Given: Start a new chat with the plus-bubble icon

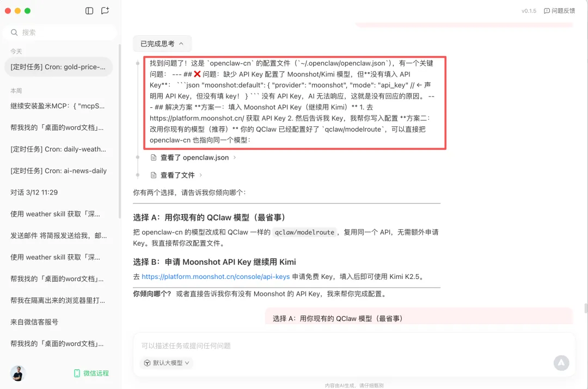Looking at the screenshot, I should 105,10.
